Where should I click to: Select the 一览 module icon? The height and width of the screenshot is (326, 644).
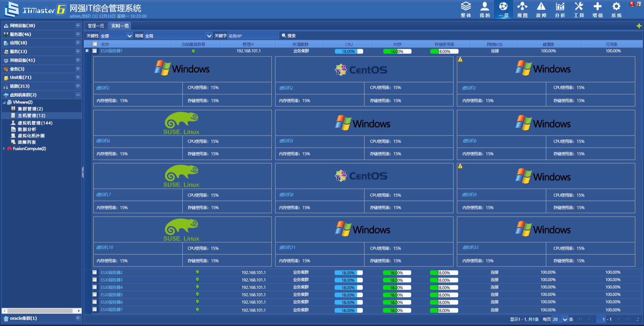(x=503, y=9)
